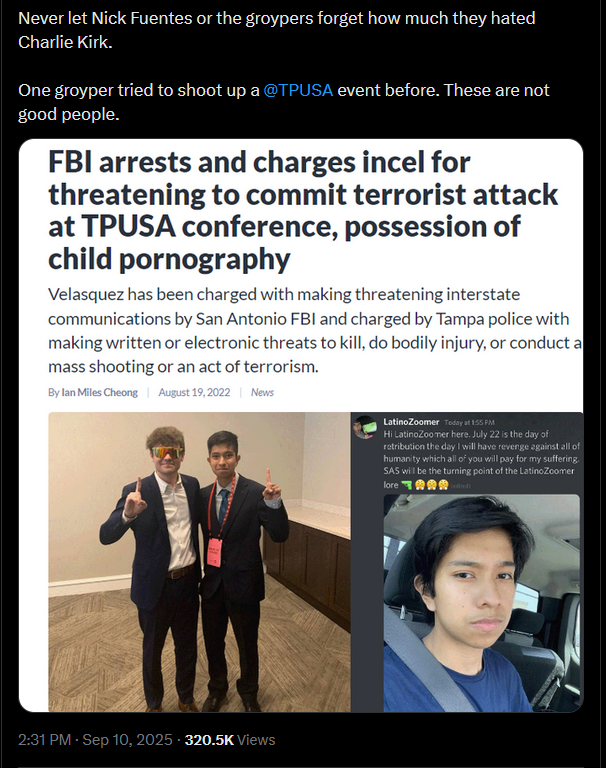Click the LatinoZoomer Discord avatar
The height and width of the screenshot is (768, 606).
point(365,427)
